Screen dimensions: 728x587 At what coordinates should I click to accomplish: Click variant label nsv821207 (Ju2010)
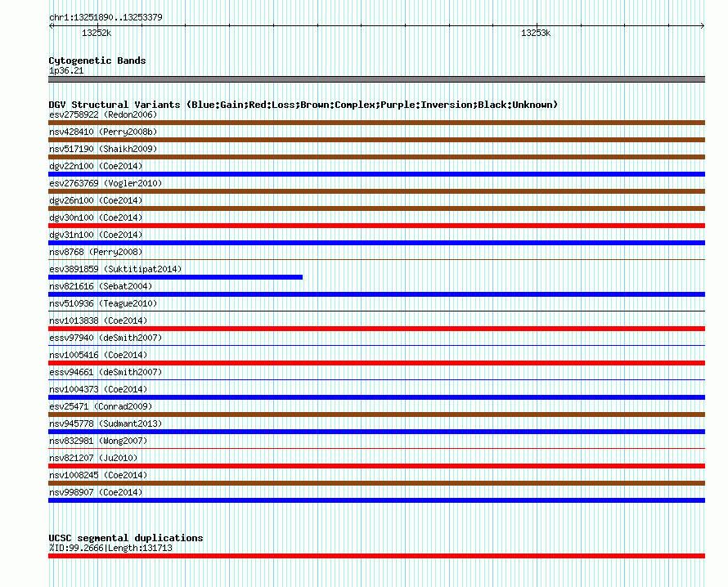coord(93,458)
